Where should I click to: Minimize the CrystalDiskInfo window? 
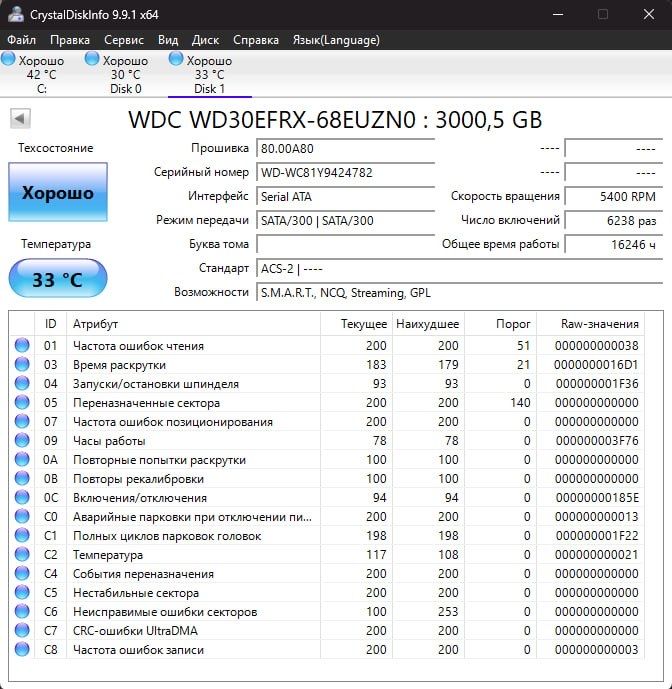558,15
